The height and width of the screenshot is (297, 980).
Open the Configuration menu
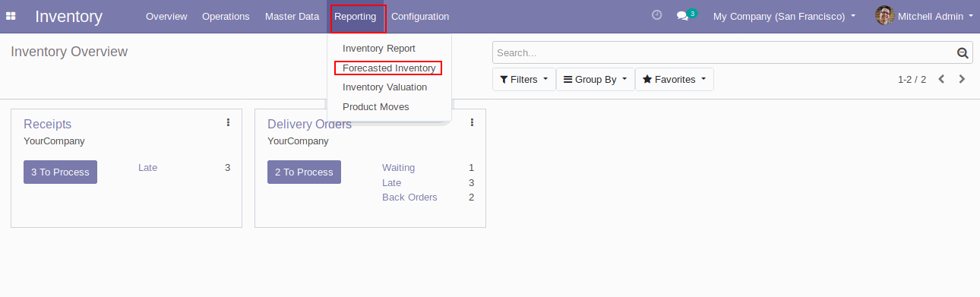(420, 16)
